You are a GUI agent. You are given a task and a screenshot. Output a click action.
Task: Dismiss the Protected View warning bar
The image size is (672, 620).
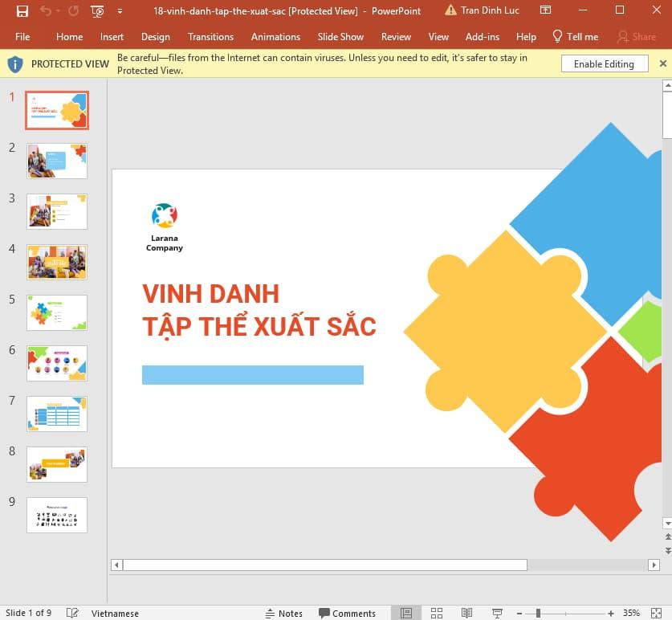[663, 63]
